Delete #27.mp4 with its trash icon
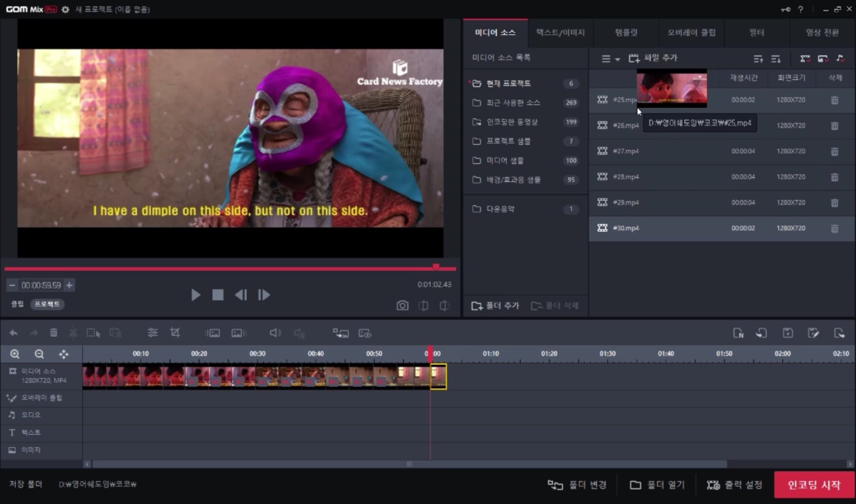Image resolution: width=856 pixels, height=504 pixels. tap(835, 151)
